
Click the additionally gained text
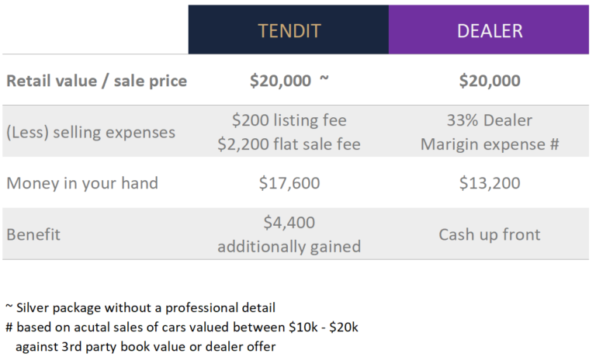289,247
